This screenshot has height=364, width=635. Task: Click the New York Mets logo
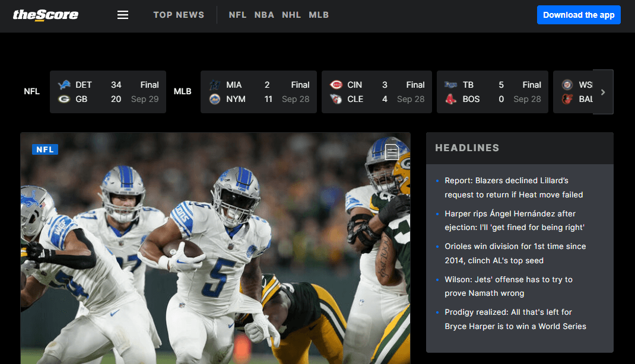(x=215, y=99)
